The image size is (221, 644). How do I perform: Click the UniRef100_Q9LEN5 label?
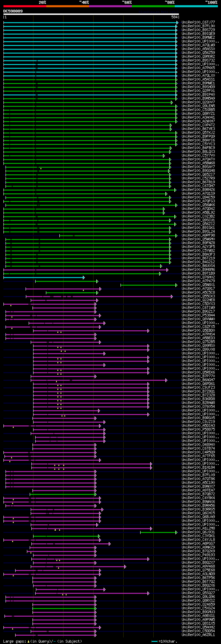pos(198,106)
